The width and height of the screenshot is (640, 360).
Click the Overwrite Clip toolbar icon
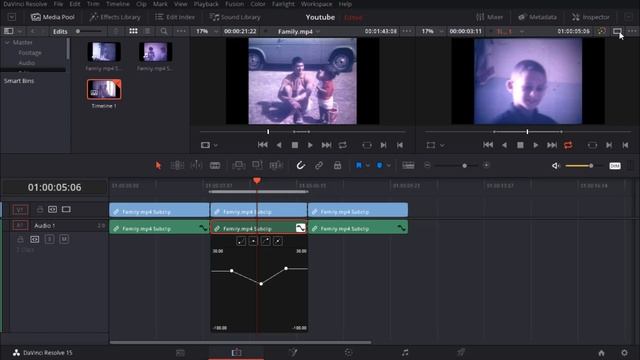258,165
